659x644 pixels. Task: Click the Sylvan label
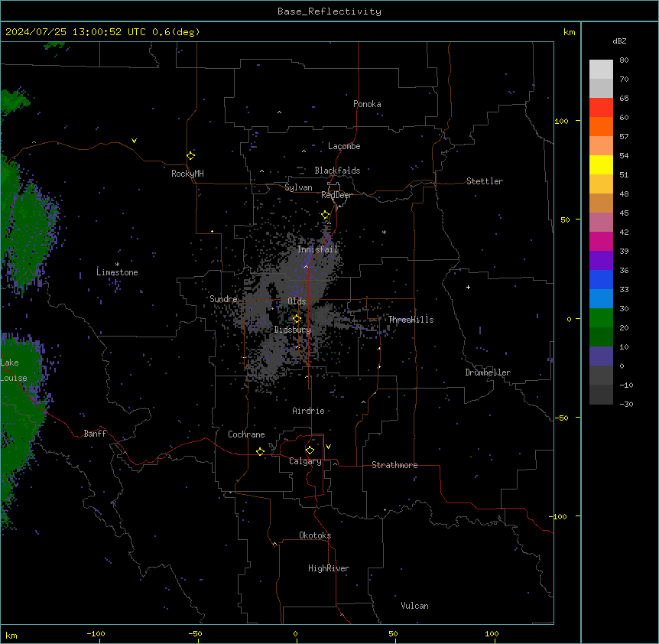(298, 187)
